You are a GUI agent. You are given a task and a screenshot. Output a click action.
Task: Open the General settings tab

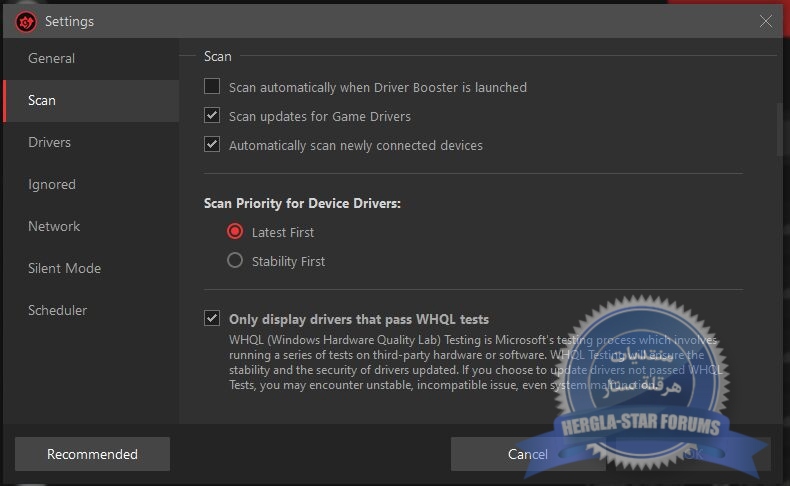(x=91, y=58)
